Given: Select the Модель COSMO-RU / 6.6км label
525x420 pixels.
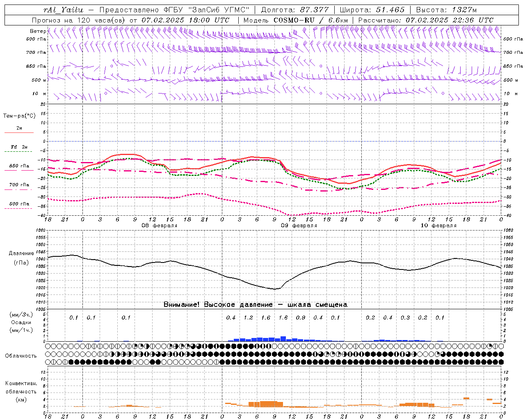Looking at the screenshot, I should pos(296,20).
